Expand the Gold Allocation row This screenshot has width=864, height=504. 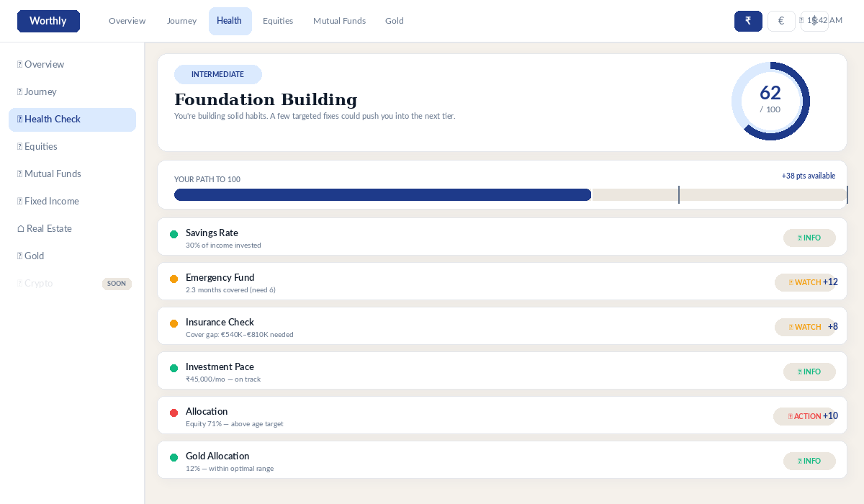(x=432, y=461)
